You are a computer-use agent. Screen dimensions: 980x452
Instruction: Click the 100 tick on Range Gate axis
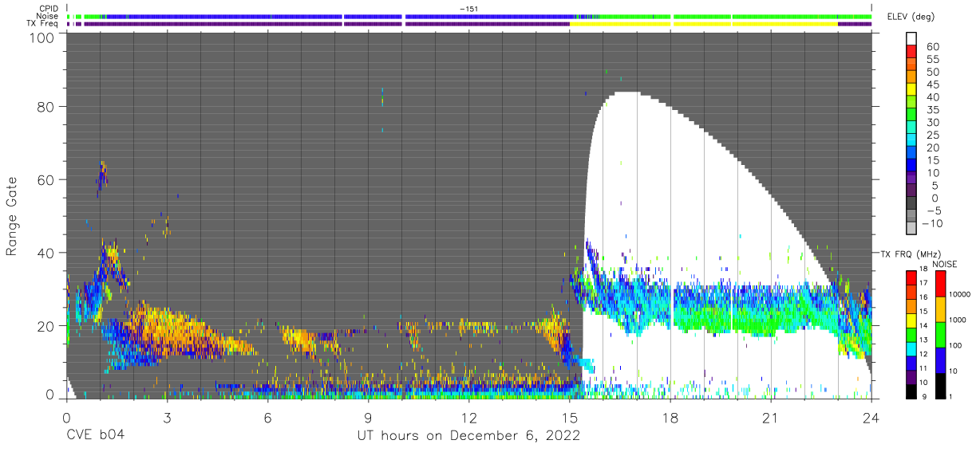(x=41, y=37)
